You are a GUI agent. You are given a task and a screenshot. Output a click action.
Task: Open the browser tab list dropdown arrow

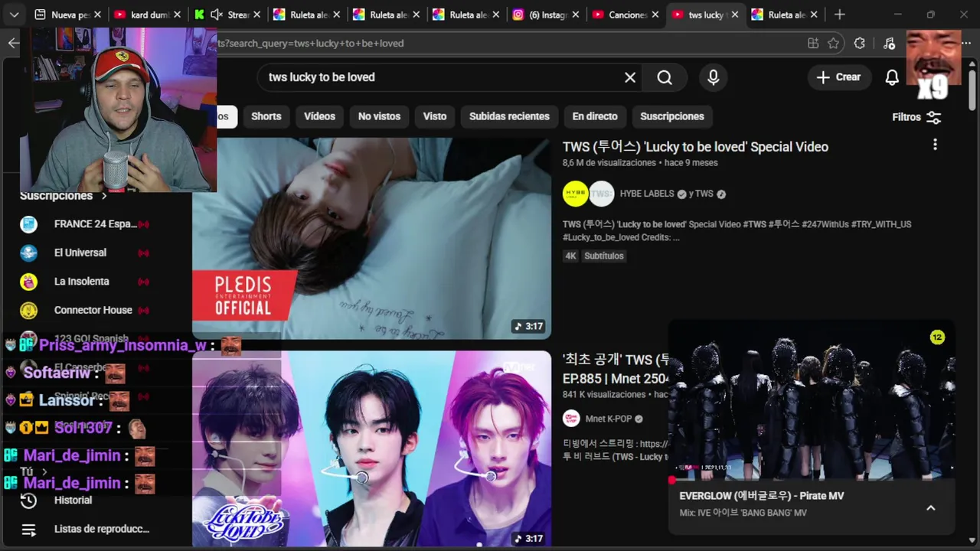click(14, 15)
